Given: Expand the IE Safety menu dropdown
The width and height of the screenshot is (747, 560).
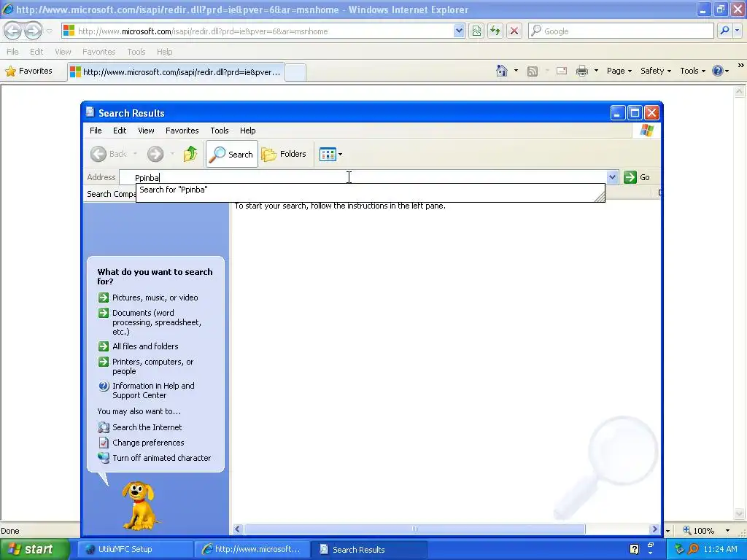Looking at the screenshot, I should coord(656,71).
